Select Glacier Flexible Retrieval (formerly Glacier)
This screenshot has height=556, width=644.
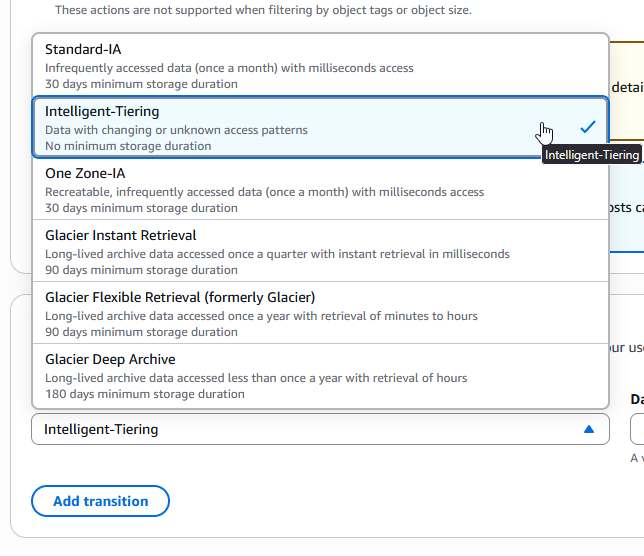click(x=320, y=313)
